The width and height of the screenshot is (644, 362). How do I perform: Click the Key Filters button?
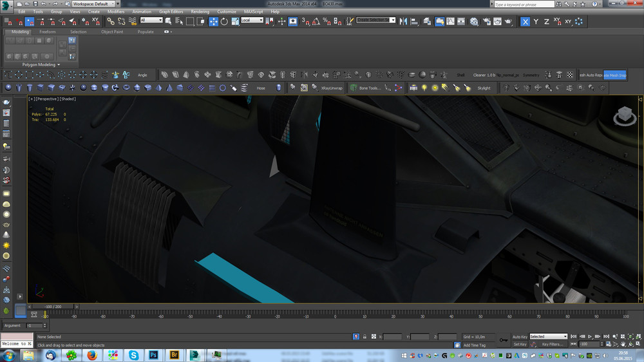(x=553, y=345)
